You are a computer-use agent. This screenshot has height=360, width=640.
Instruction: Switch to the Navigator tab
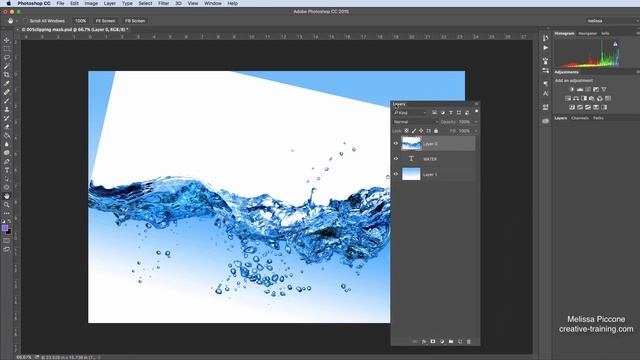587,33
